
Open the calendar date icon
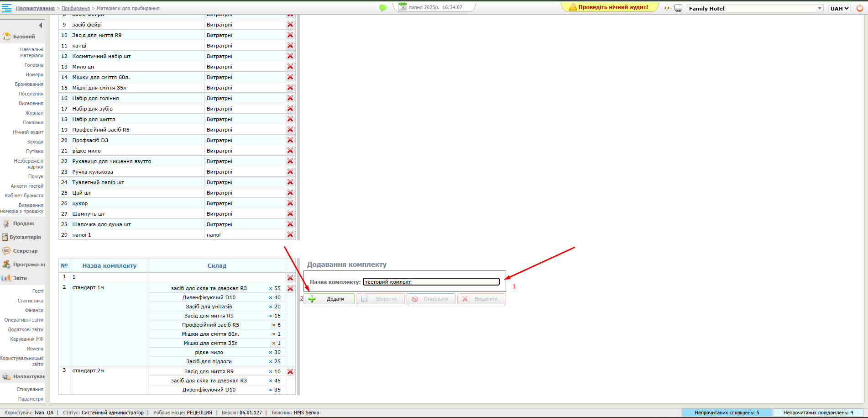(x=403, y=7)
